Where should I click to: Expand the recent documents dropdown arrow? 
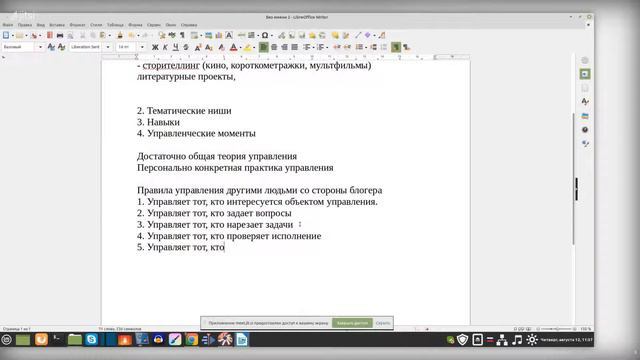pos(26,36)
